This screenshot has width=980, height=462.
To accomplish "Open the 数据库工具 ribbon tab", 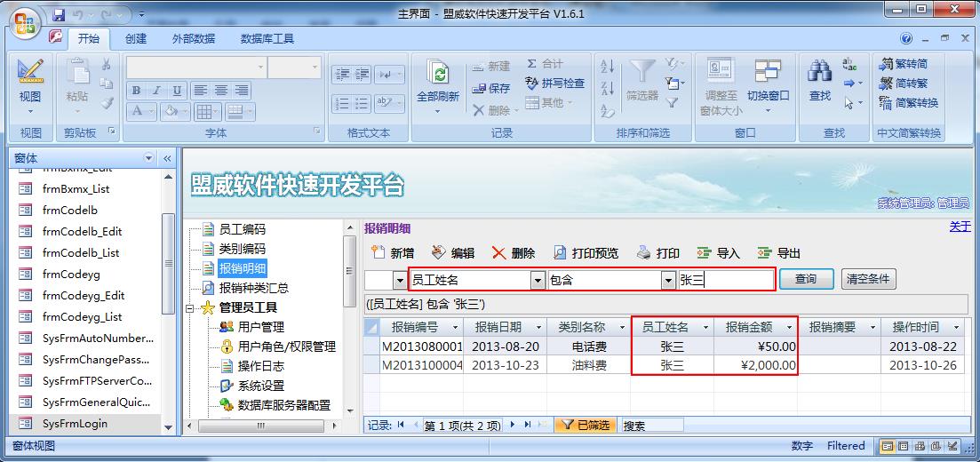I will [x=267, y=38].
